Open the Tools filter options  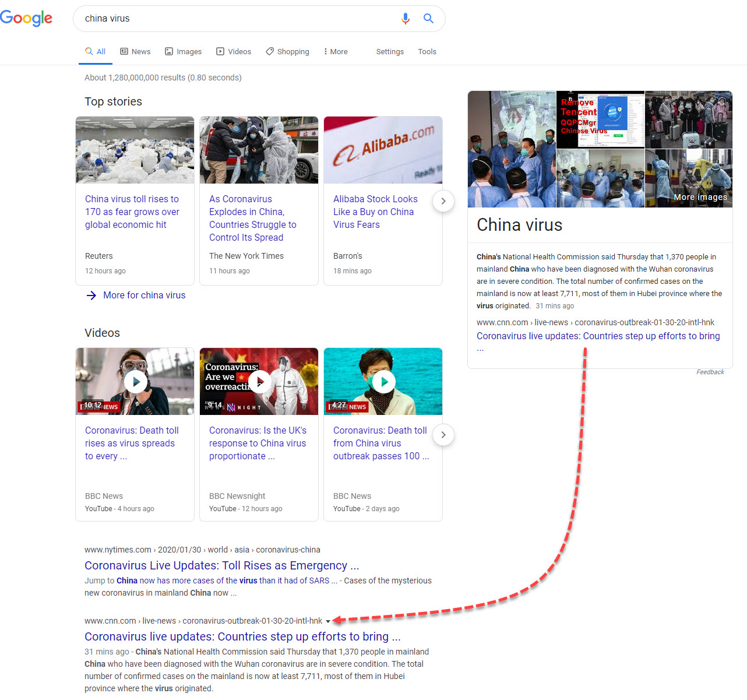(x=427, y=52)
